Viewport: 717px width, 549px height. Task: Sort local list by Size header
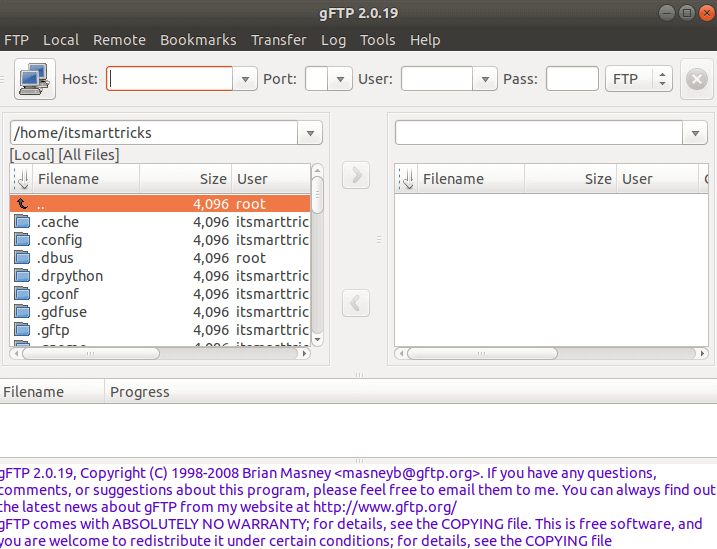pyautogui.click(x=186, y=179)
